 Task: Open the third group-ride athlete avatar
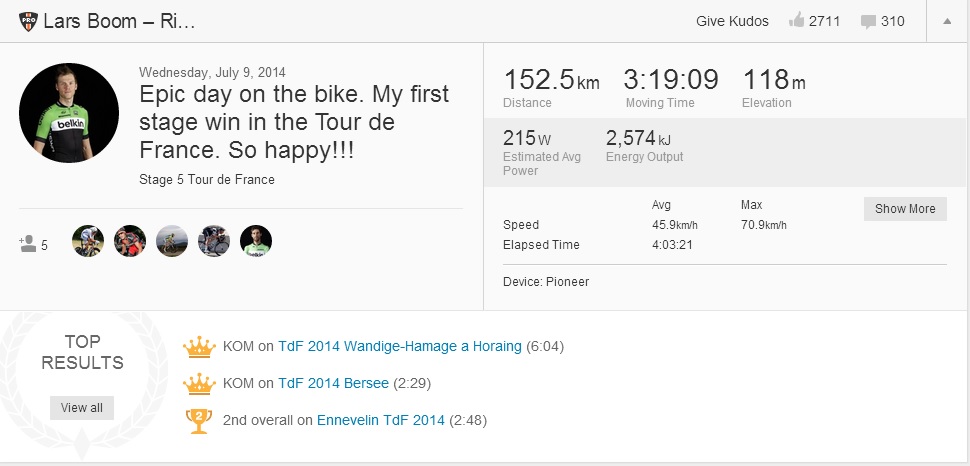[172, 241]
